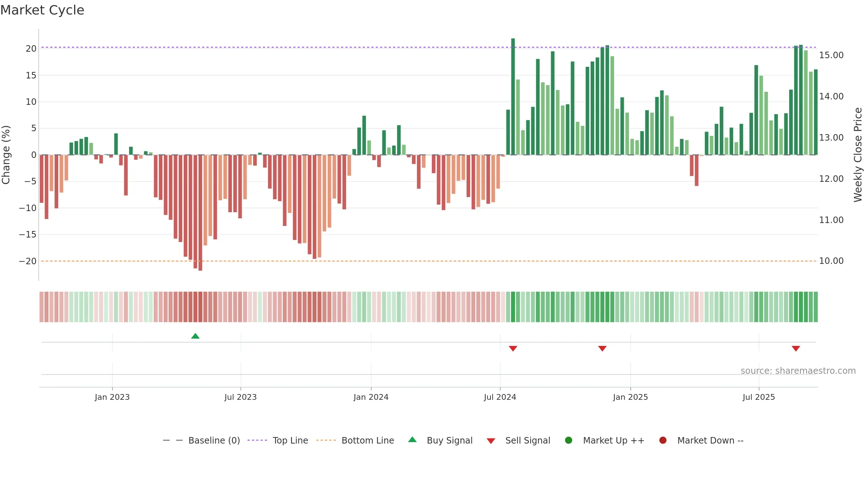This screenshot has height=488, width=868.
Task: Click the source: sharemaestro.com text
Action: coord(798,371)
